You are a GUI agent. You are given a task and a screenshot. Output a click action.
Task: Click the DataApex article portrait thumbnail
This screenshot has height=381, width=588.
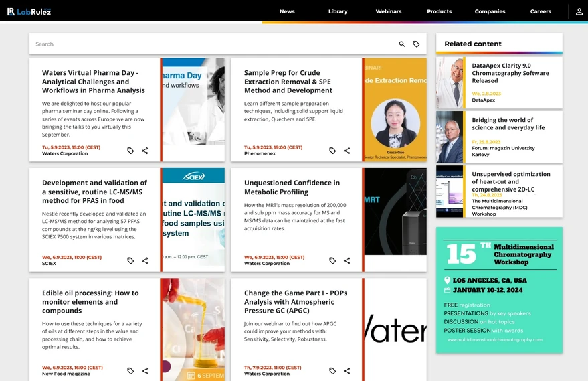tap(450, 82)
